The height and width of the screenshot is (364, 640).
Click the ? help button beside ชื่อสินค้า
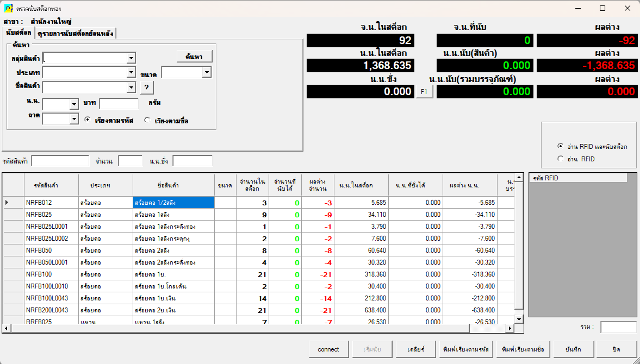point(146,87)
